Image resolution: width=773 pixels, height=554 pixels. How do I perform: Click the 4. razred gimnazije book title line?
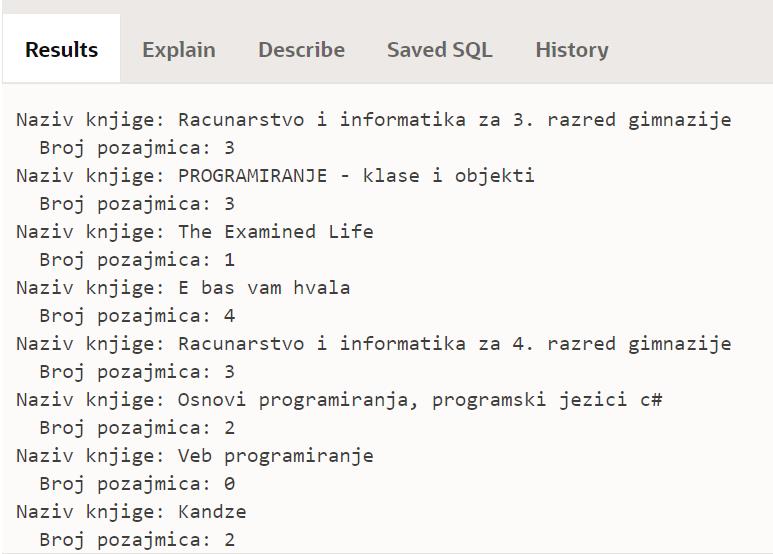373,344
